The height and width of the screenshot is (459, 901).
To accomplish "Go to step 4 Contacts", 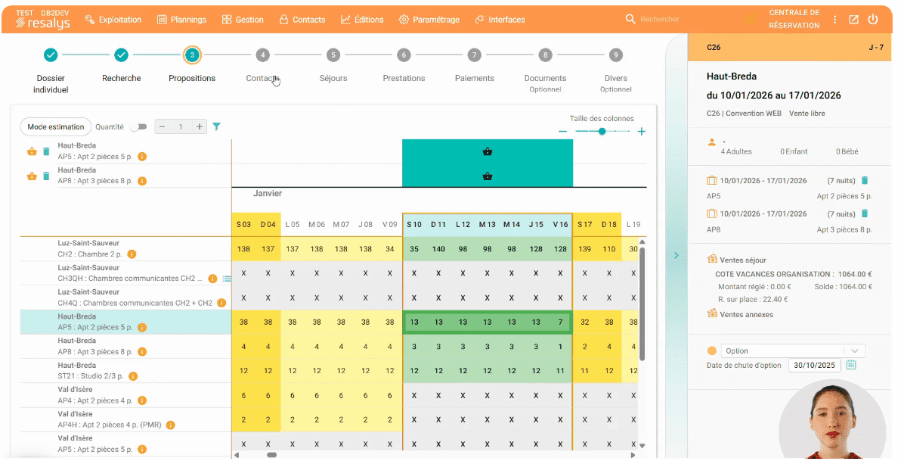I will (263, 55).
